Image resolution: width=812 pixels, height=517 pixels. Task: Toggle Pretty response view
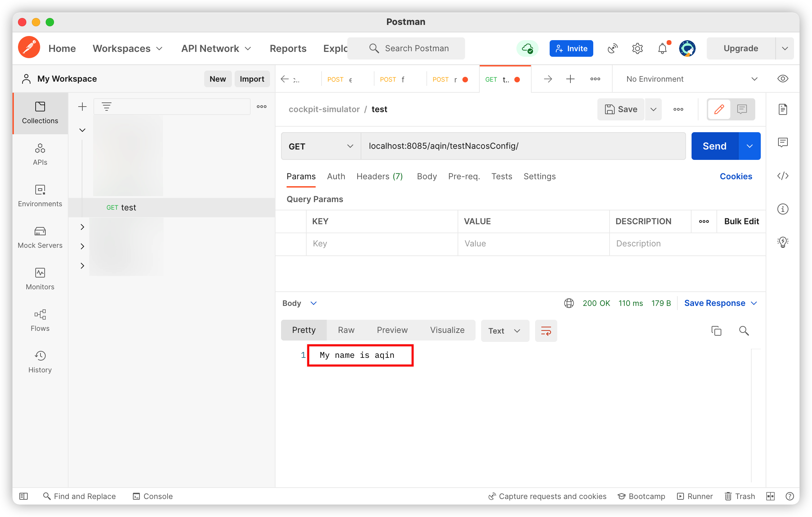pos(304,330)
